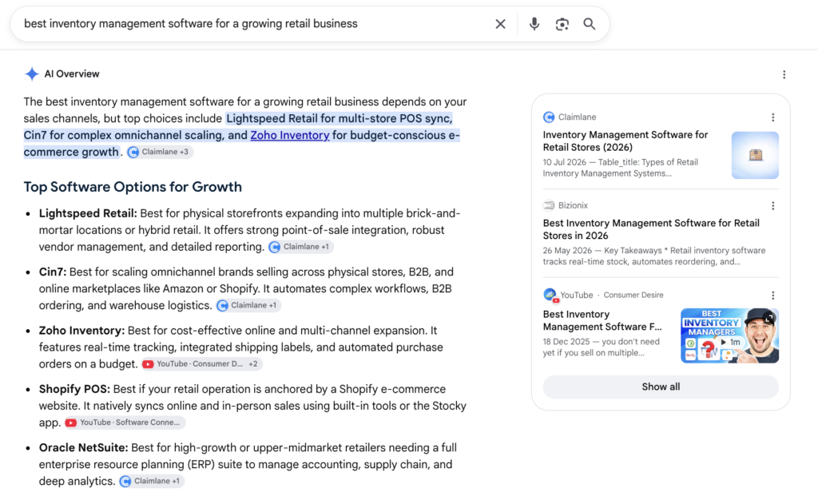Screen dimensions: 818x504
Task: Click the Claimlane favicon in the source card
Action: point(549,117)
